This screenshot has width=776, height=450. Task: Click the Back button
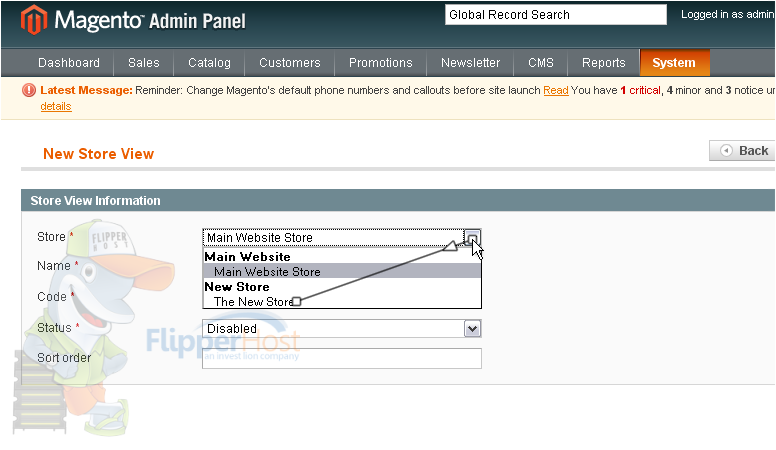(x=742, y=150)
